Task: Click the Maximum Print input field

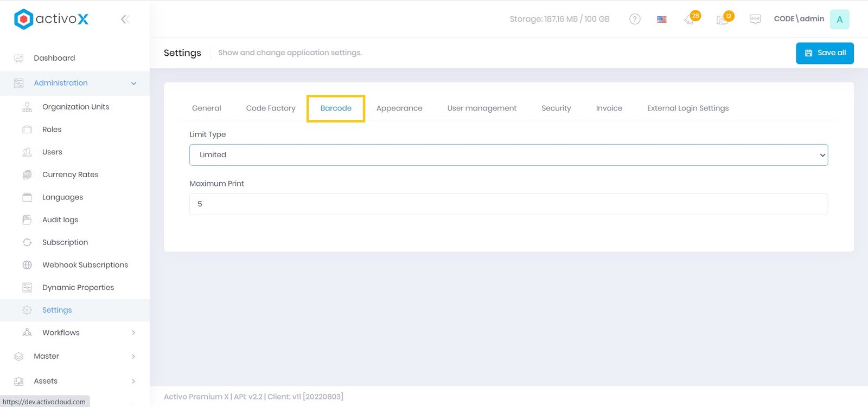Action: point(508,204)
